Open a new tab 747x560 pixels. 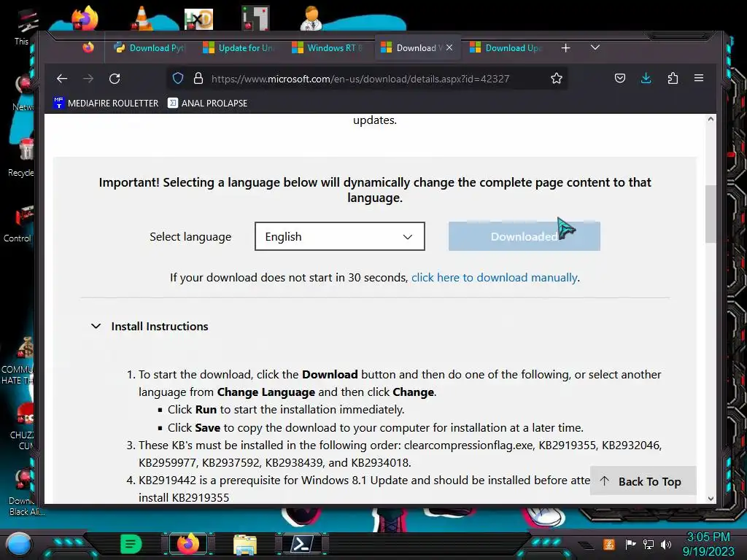[x=565, y=48]
